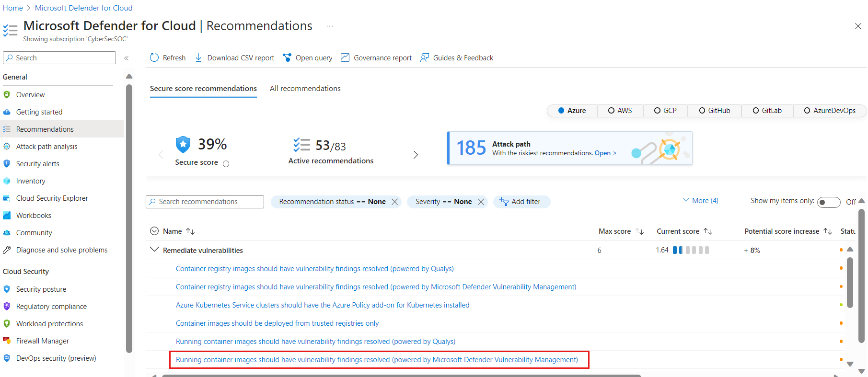Click the Governance report chart icon
The width and height of the screenshot is (868, 377).
click(345, 57)
